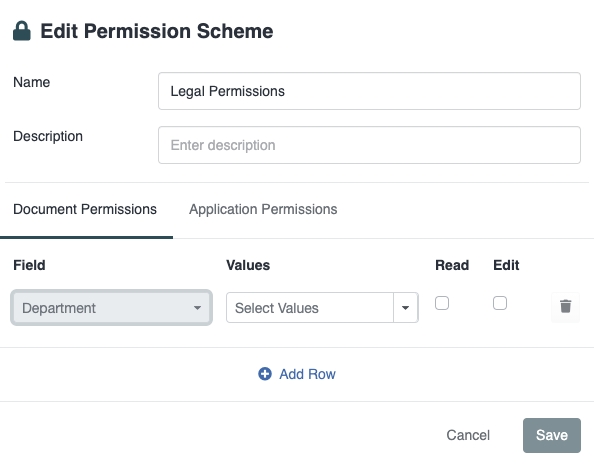594x467 pixels.
Task: Click the Add Row link text
Action: tap(307, 374)
